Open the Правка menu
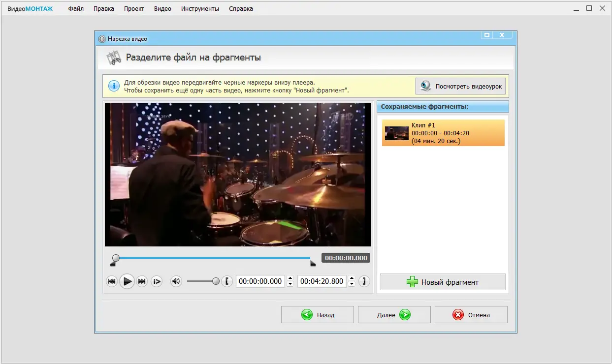612x364 pixels. pos(103,9)
